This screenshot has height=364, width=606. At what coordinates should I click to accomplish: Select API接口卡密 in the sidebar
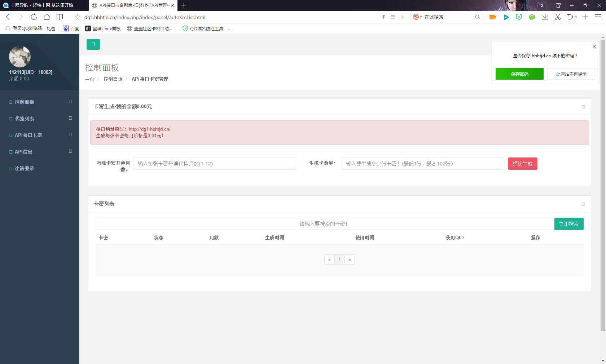click(28, 135)
